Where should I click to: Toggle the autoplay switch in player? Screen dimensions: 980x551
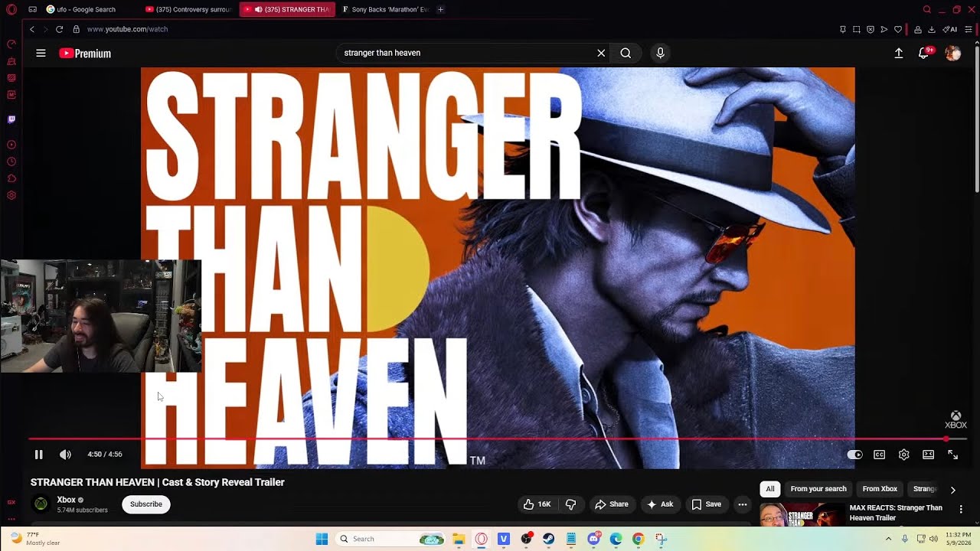[855, 455]
